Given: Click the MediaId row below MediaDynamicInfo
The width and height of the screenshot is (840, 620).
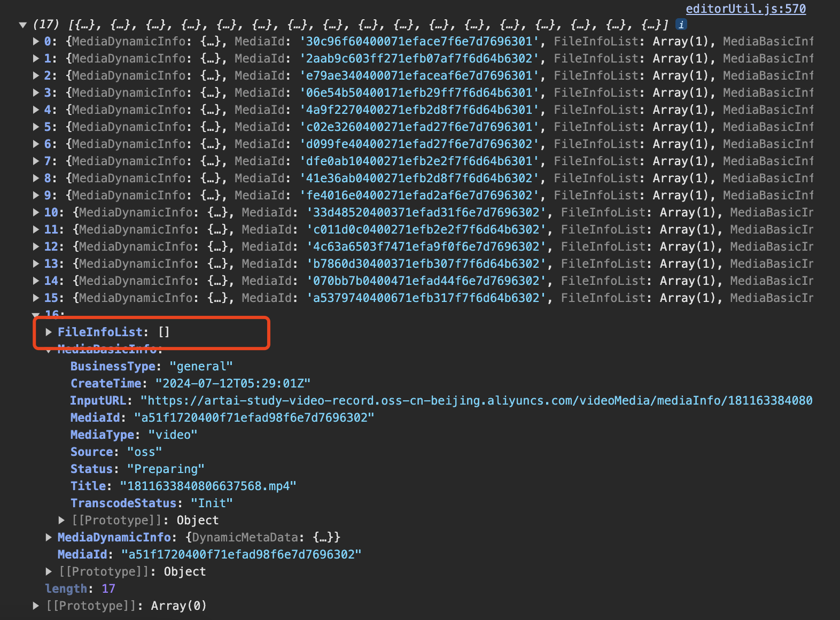Looking at the screenshot, I should 209,554.
